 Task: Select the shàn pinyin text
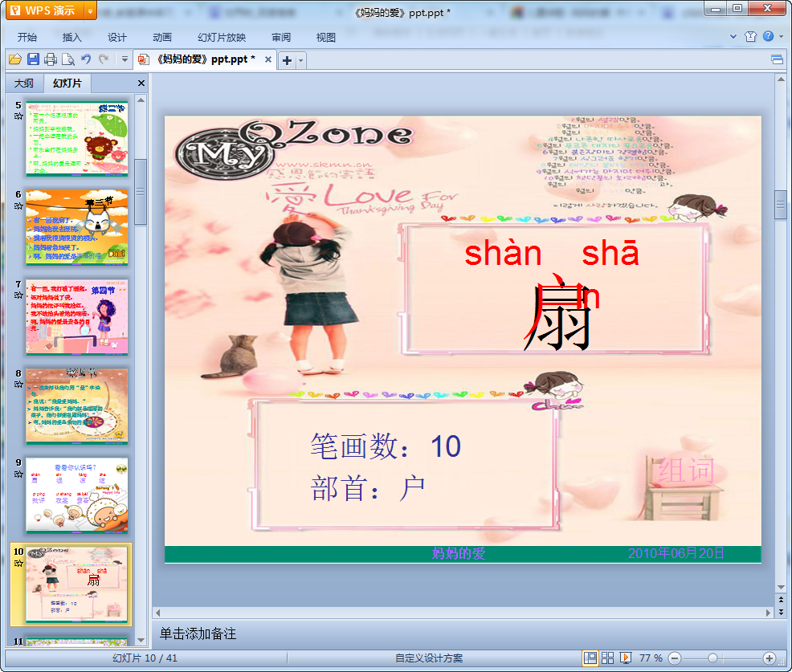[503, 254]
